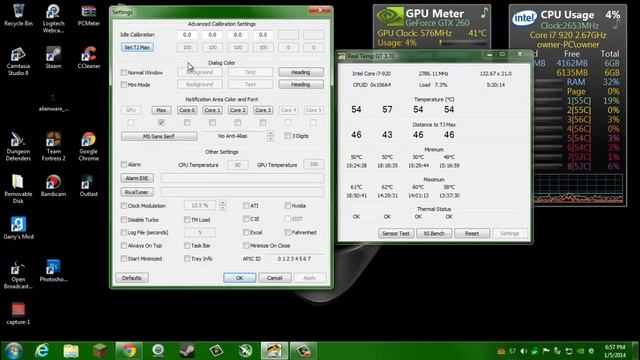Screen dimensions: 640x360
Task: Click Cancel in Settings dialog
Action: (275, 278)
